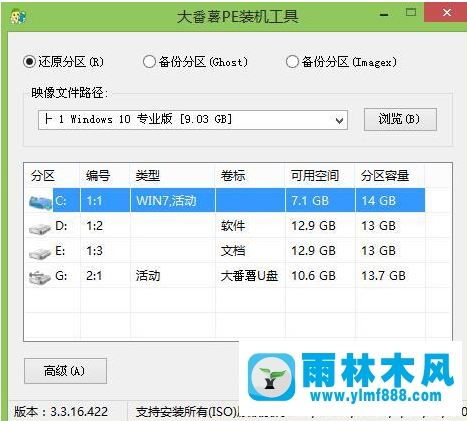467x421 pixels.
Task: Click the 可用空间 column header
Action: (315, 176)
